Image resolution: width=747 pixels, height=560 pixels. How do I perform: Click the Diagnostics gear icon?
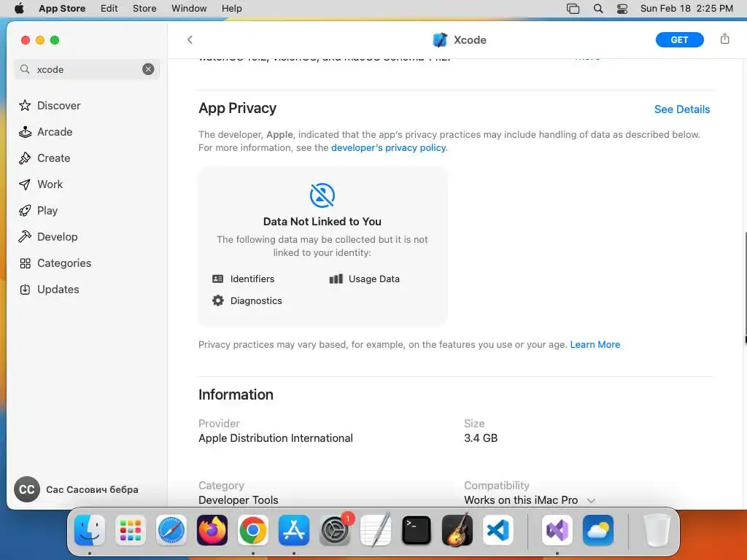[x=217, y=300]
